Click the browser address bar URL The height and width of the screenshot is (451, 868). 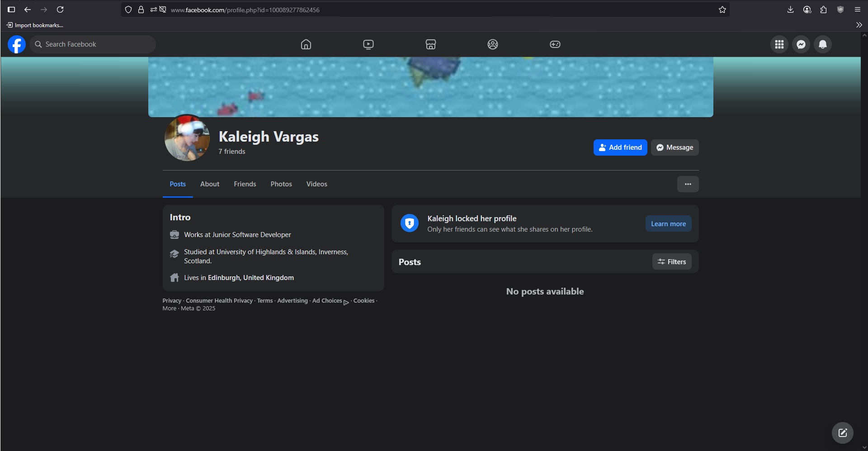(x=245, y=10)
